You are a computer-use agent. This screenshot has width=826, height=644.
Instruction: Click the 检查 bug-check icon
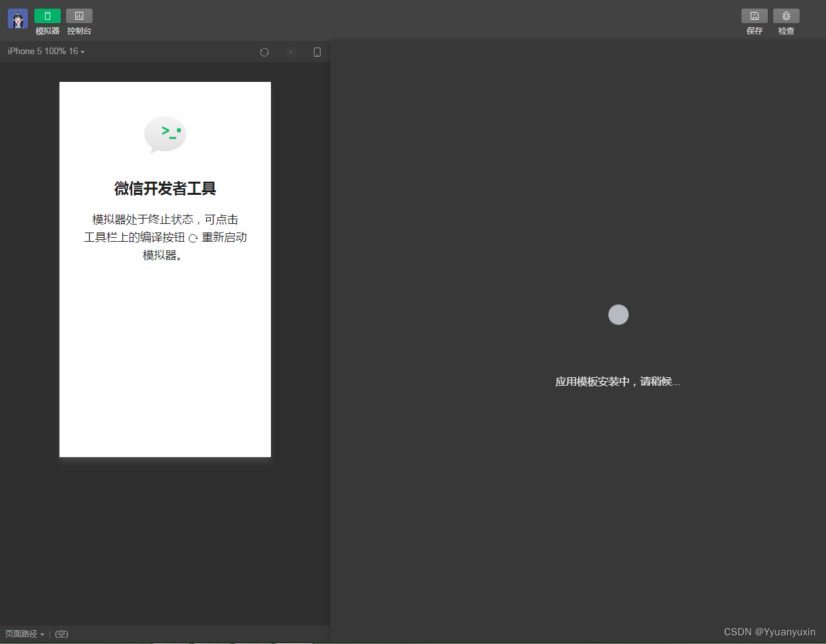click(x=786, y=16)
